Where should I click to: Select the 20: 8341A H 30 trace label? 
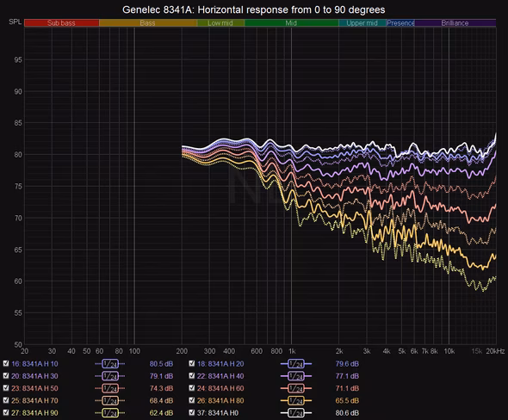(x=34, y=376)
